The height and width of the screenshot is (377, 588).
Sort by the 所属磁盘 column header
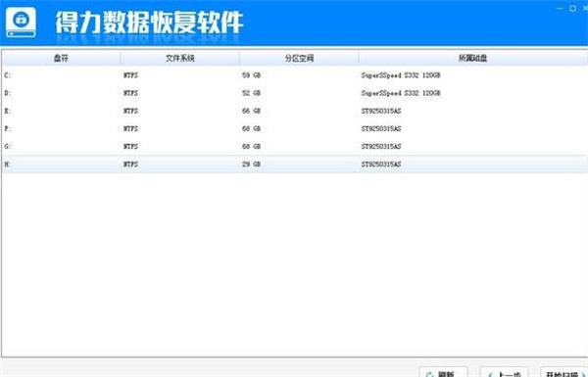point(473,58)
